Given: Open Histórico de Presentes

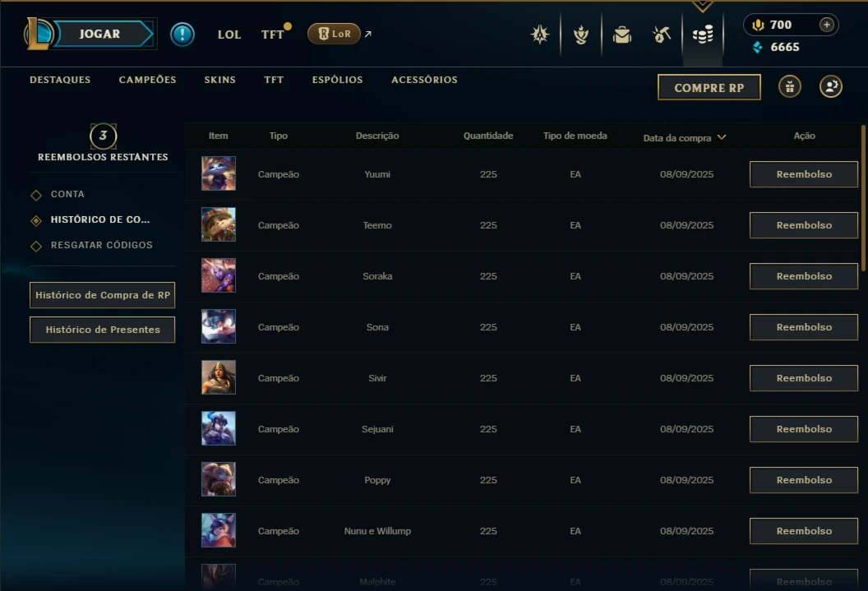Looking at the screenshot, I should tap(103, 330).
